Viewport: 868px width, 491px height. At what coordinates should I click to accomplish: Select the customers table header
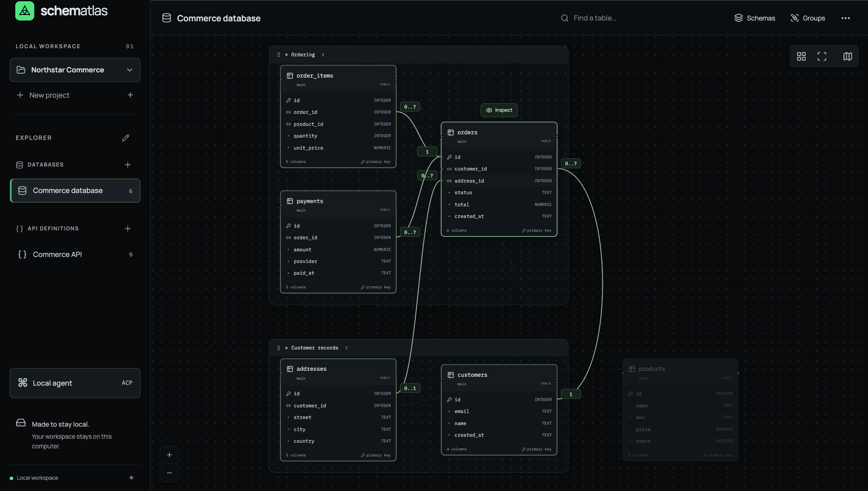499,378
